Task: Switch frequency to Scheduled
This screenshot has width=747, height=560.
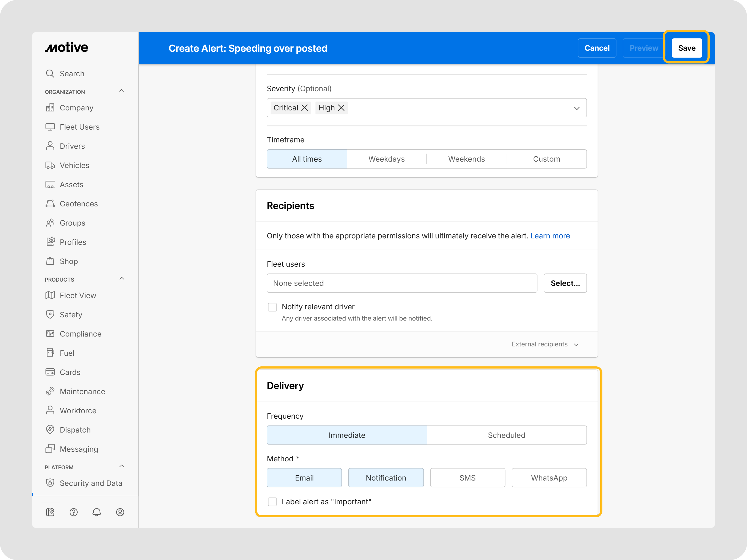Action: [506, 435]
